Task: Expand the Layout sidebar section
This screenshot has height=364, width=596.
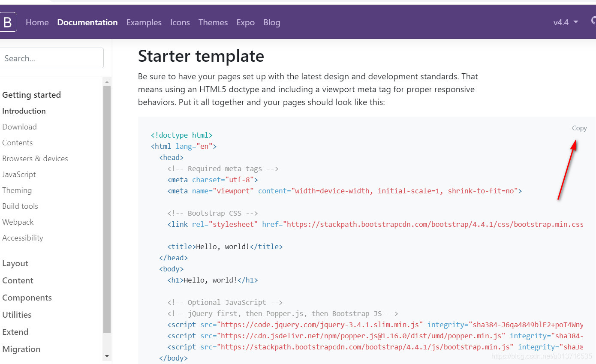Action: click(x=15, y=264)
